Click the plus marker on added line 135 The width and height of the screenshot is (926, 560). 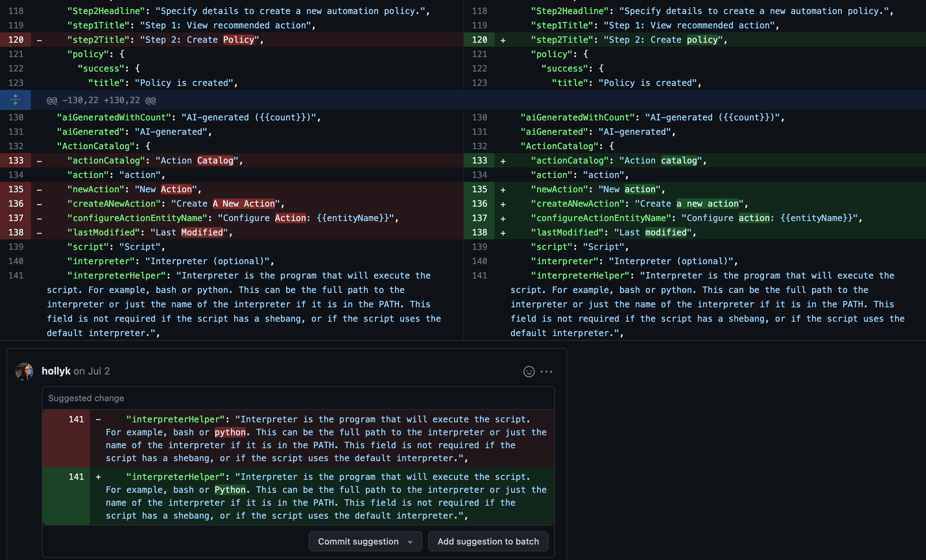tap(503, 190)
